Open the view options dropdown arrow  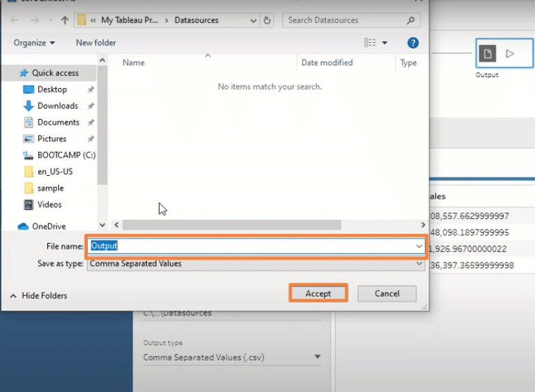click(x=385, y=43)
